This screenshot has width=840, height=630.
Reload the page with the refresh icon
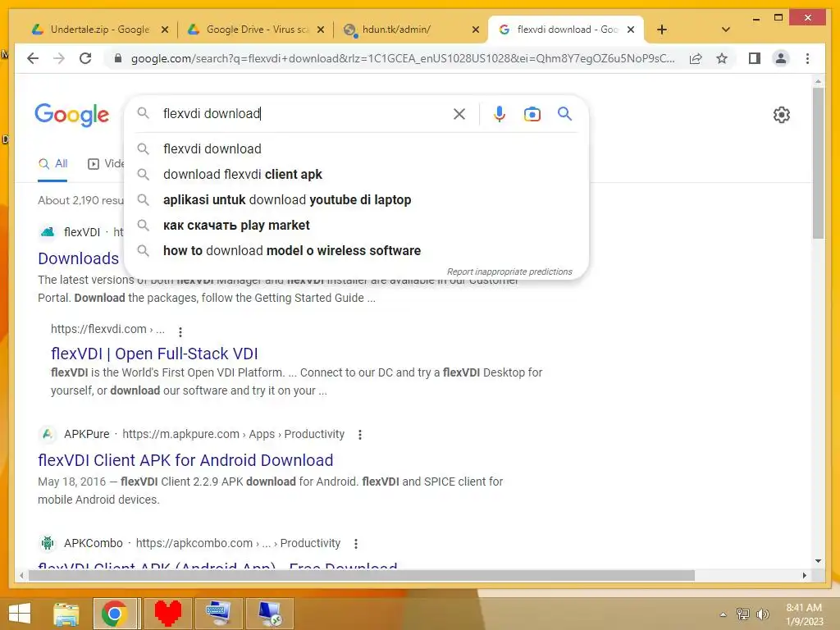tap(85, 58)
